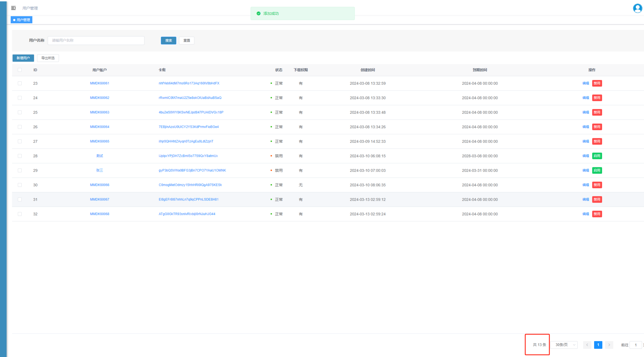This screenshot has height=357, width=644.
Task: Click the 重置 button
Action: point(187,41)
